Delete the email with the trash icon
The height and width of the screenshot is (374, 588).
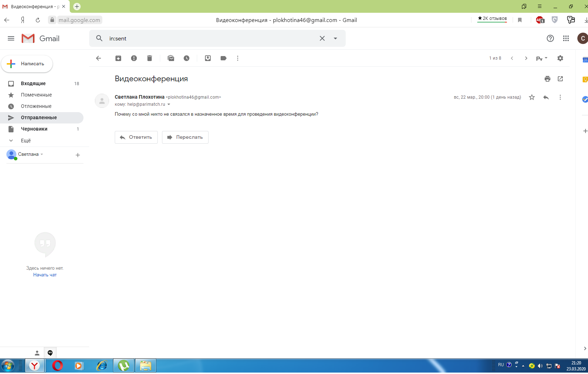click(150, 58)
